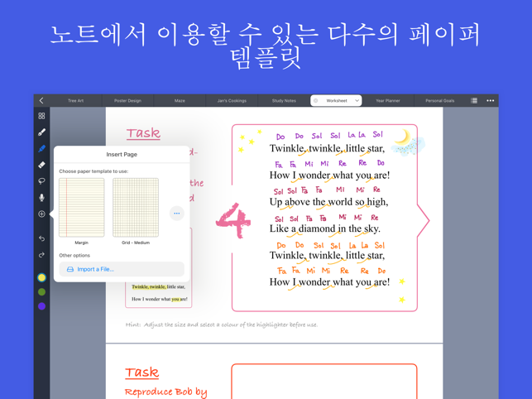Close the Worksheet tab using its X
Viewport: 532px width, 399px height.
[315, 100]
